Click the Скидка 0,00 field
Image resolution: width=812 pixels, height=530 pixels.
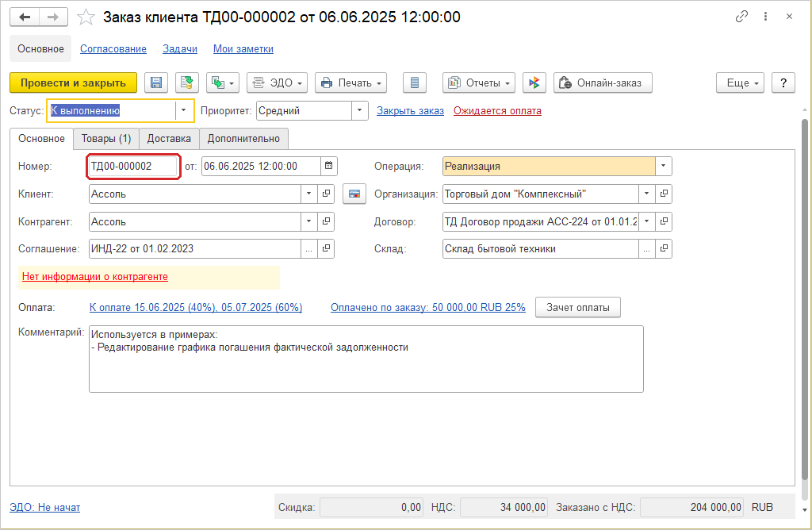pos(371,507)
